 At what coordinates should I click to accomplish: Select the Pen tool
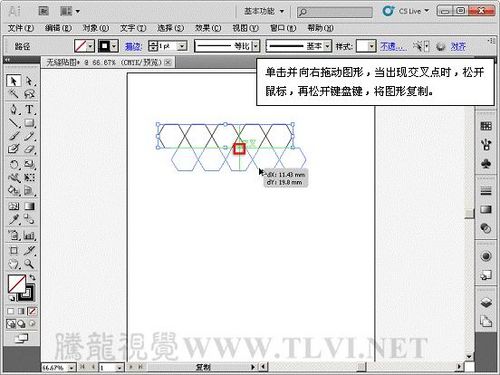point(14,109)
